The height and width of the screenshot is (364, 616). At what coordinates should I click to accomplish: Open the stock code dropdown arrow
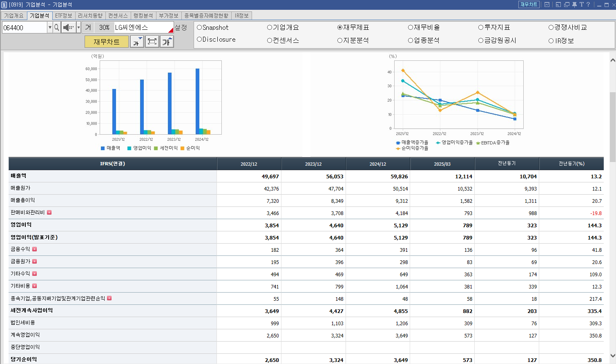(x=50, y=27)
